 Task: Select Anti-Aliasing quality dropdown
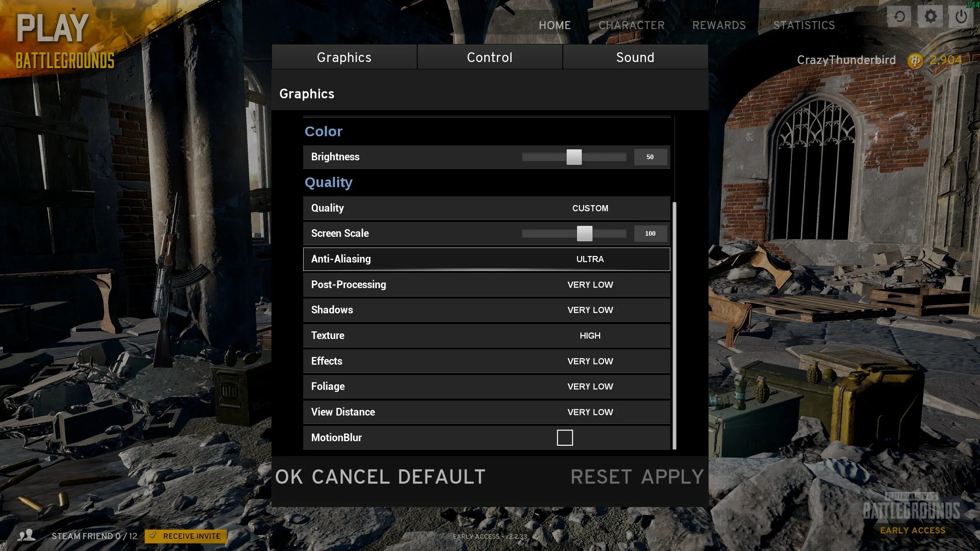pos(590,258)
